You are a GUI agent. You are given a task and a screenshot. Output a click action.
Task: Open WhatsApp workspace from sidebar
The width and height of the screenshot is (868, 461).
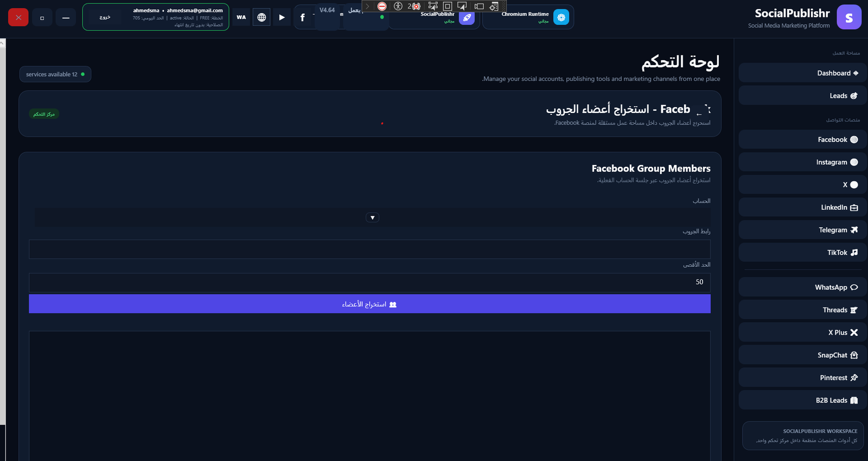pos(802,287)
